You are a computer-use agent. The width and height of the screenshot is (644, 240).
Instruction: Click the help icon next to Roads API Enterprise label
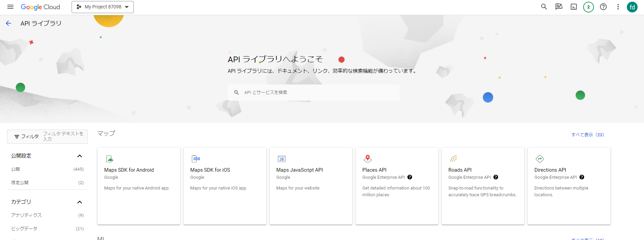496,177
